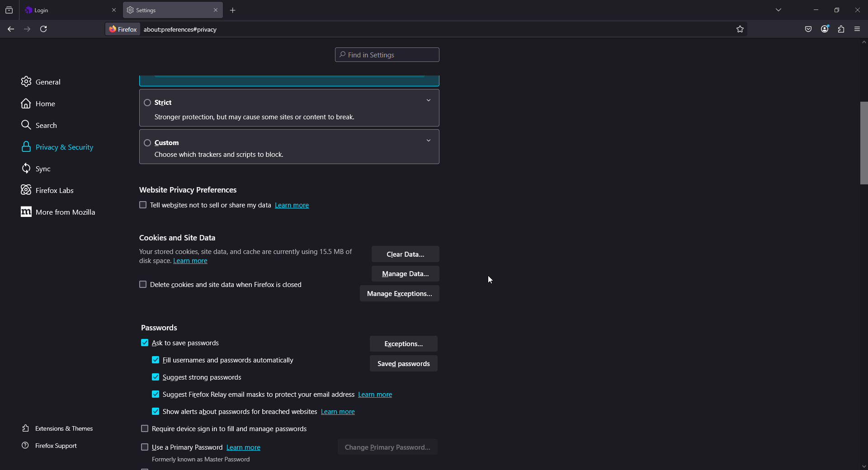
Task: Open the List all tabs dropdown
Action: click(778, 10)
